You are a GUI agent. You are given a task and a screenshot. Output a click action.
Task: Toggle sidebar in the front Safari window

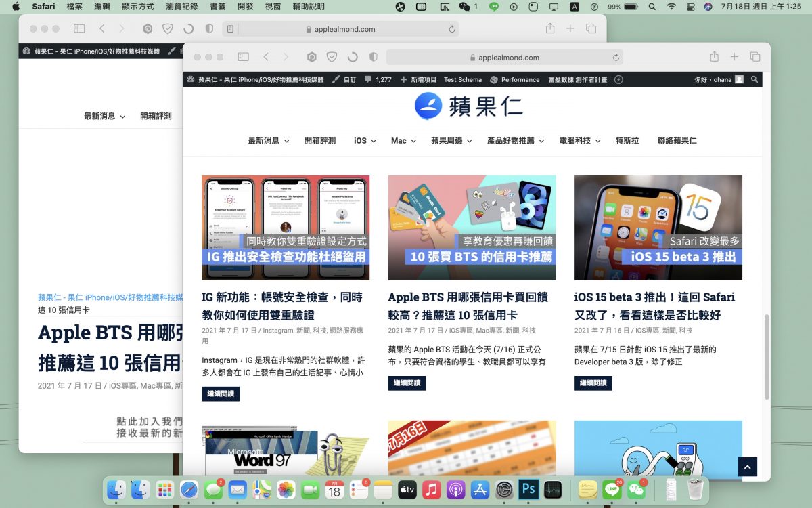coord(244,57)
